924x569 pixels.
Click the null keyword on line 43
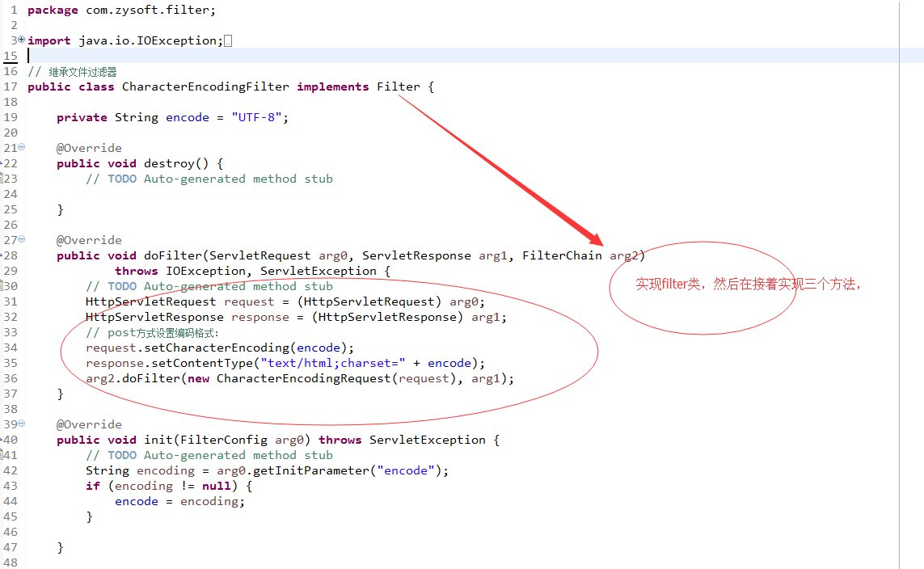[x=217, y=486]
